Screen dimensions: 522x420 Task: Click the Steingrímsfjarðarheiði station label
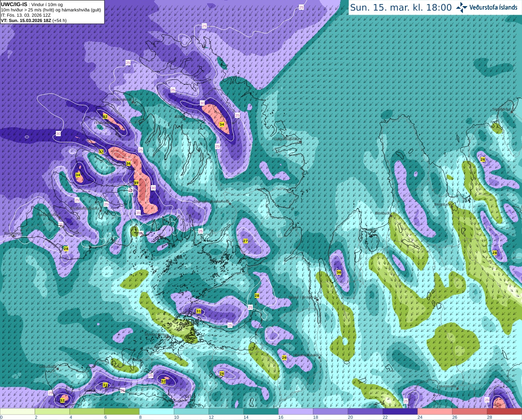point(211,201)
